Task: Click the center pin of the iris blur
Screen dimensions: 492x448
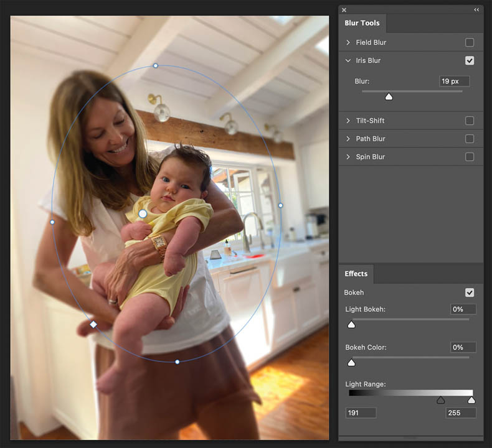Action: click(143, 213)
